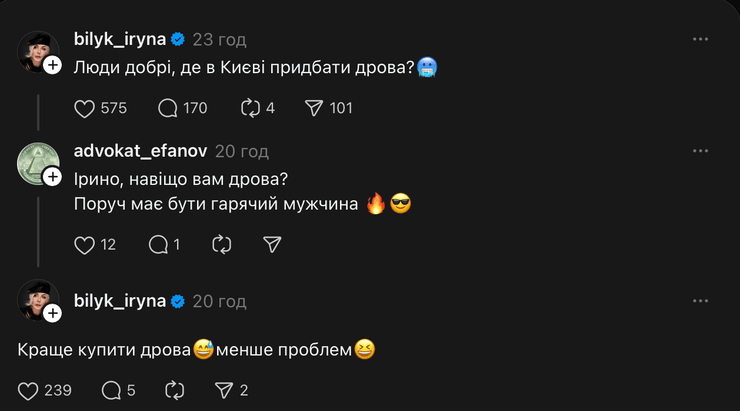The width and height of the screenshot is (740, 411).
Task: Share advokat_efanov's comment
Action: (x=272, y=244)
